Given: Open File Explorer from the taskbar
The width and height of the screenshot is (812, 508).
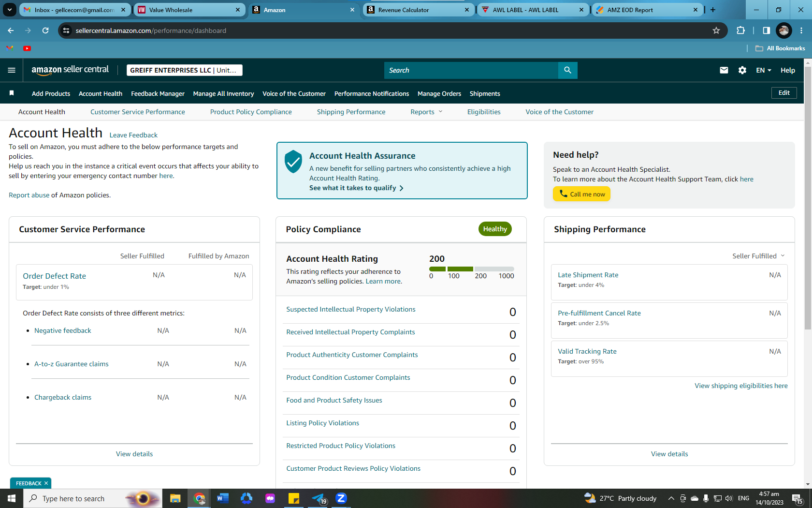Looking at the screenshot, I should click(175, 498).
